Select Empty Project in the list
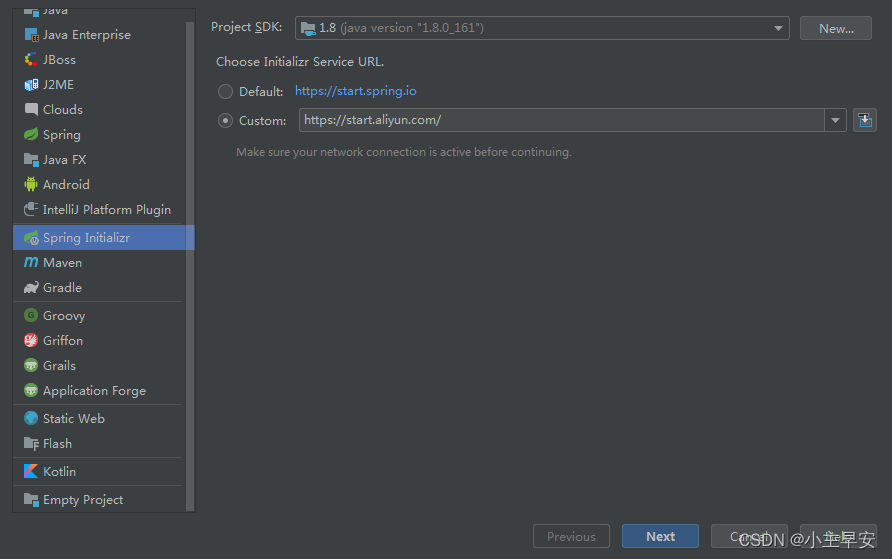 pyautogui.click(x=99, y=499)
